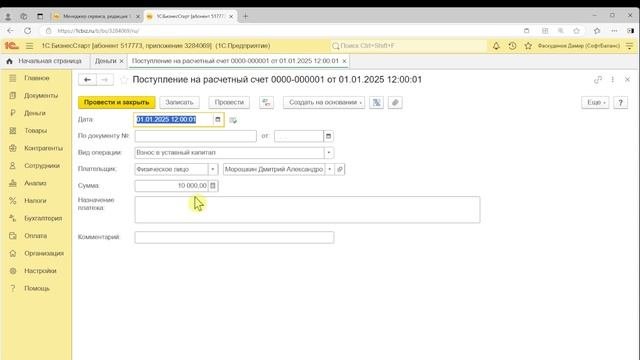
Task: Click the Провести button
Action: [229, 102]
